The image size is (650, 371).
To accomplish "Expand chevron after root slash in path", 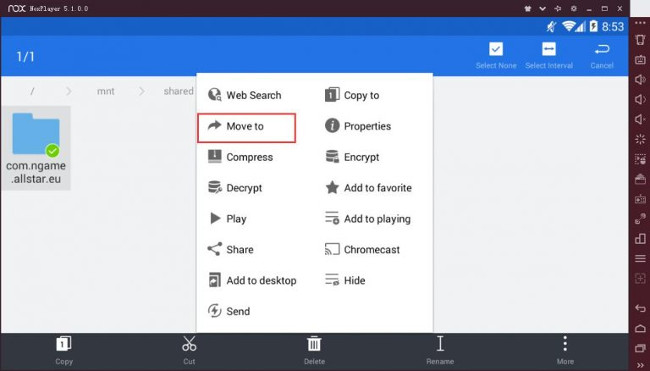I will coord(68,91).
